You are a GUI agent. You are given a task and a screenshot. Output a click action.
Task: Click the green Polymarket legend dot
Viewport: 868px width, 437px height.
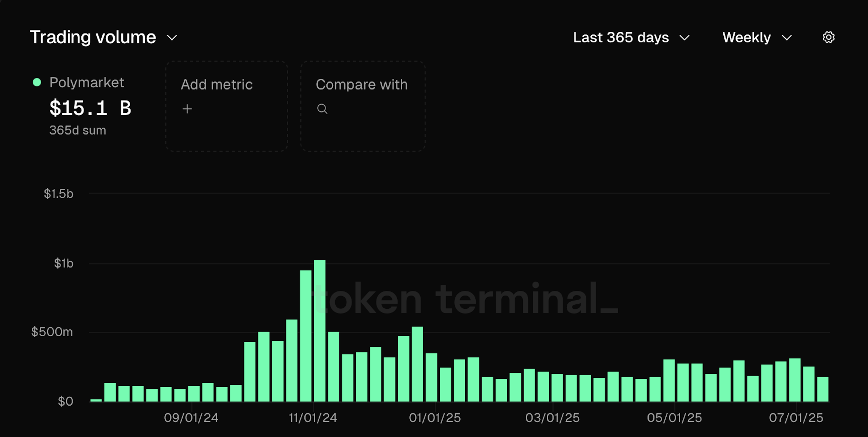coord(37,82)
